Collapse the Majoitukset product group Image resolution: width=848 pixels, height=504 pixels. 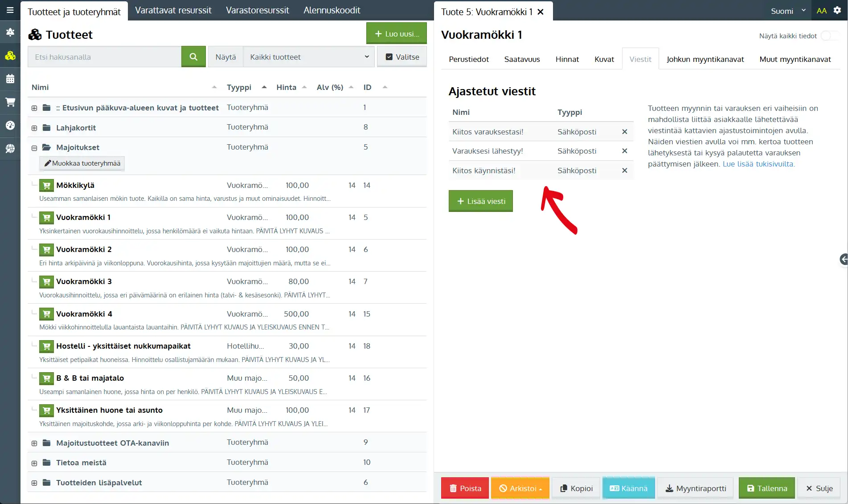(x=34, y=148)
